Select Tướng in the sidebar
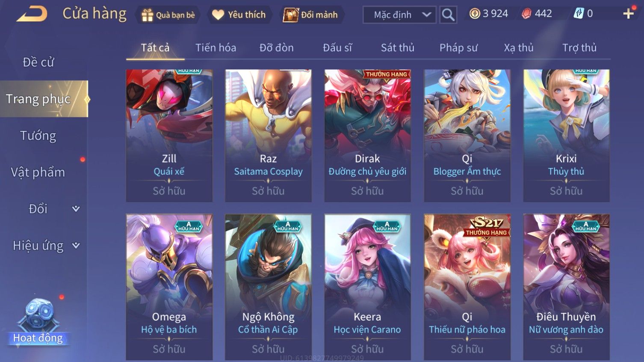Screen dimensions: 644x362 (38, 136)
